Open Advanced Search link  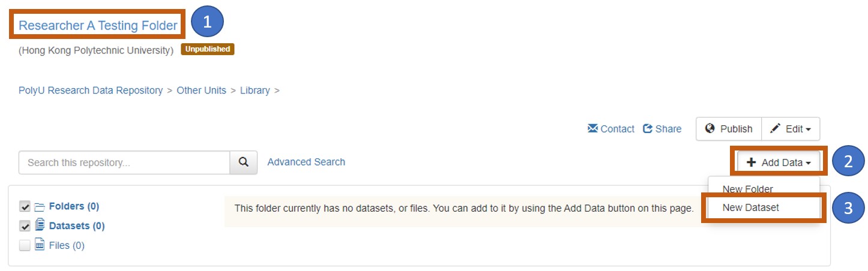point(306,162)
